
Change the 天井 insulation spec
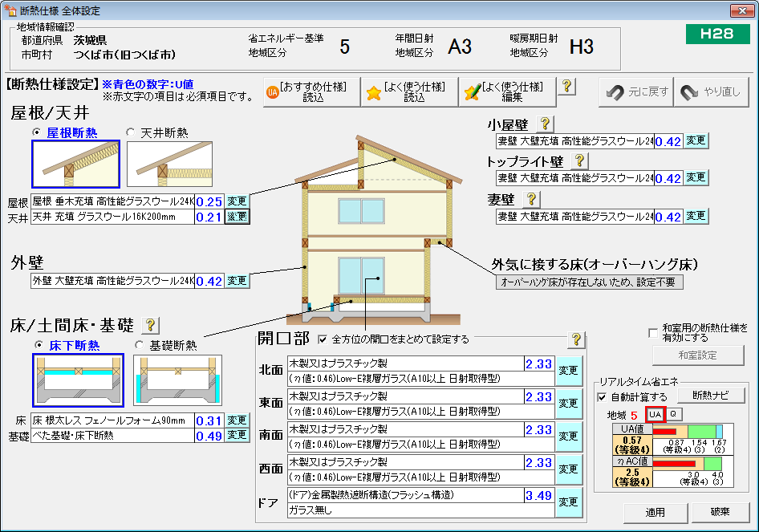tap(237, 217)
